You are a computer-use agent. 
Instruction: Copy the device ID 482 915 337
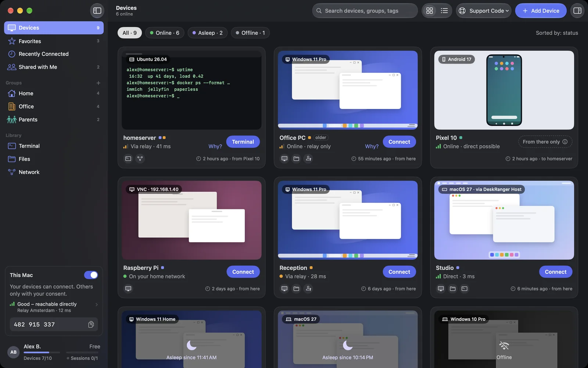tap(91, 324)
